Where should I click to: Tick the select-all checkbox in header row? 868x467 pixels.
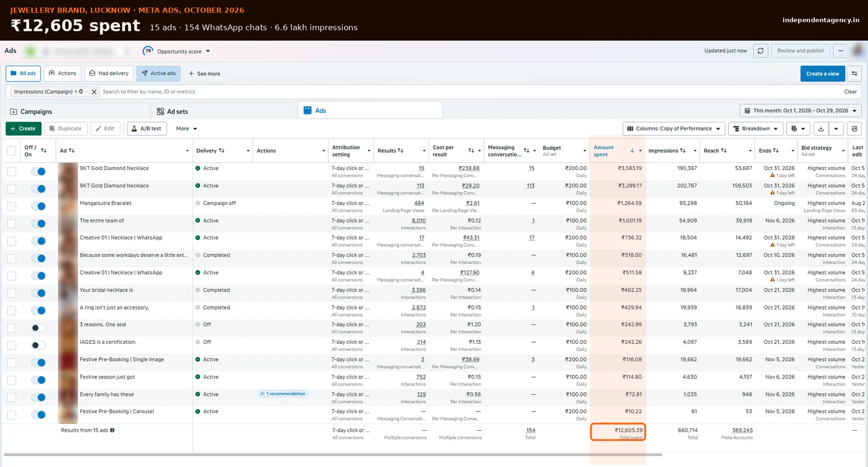[x=11, y=150]
